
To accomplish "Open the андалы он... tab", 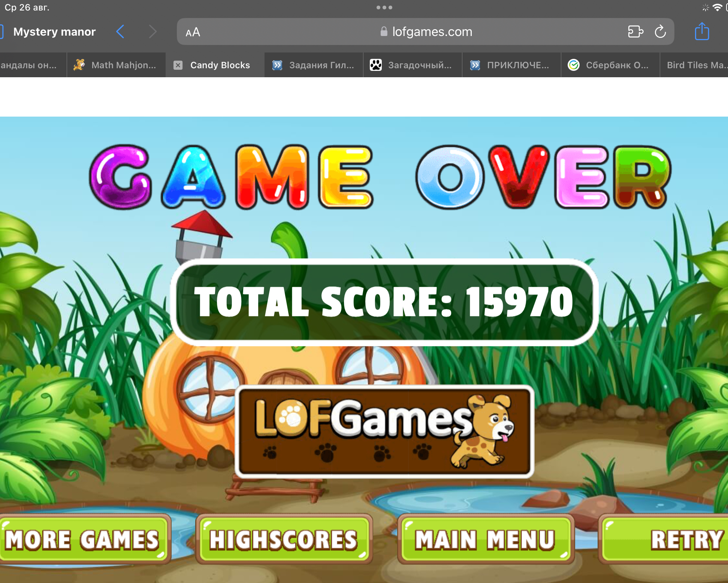I will [33, 65].
